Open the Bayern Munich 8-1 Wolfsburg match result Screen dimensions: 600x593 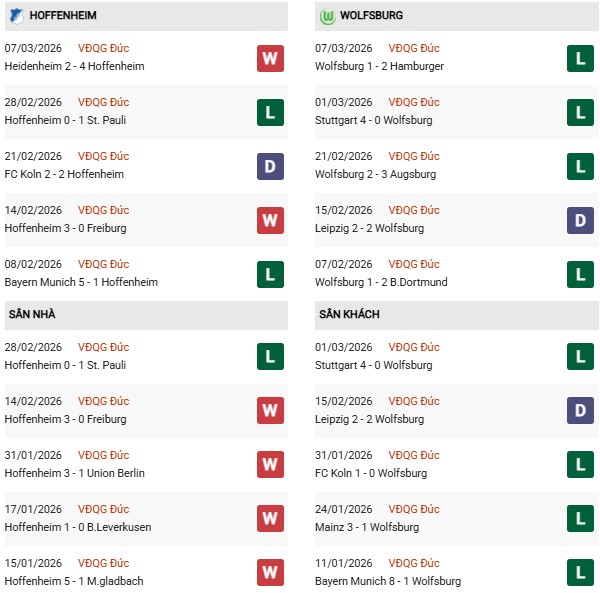[390, 581]
